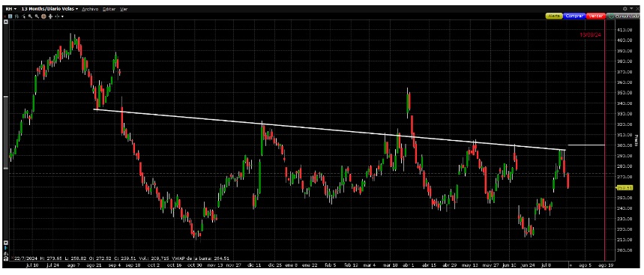The height and width of the screenshot is (275, 644).
Task: Select the trendline drawing cursor tool
Action: pyautogui.click(x=23, y=16)
